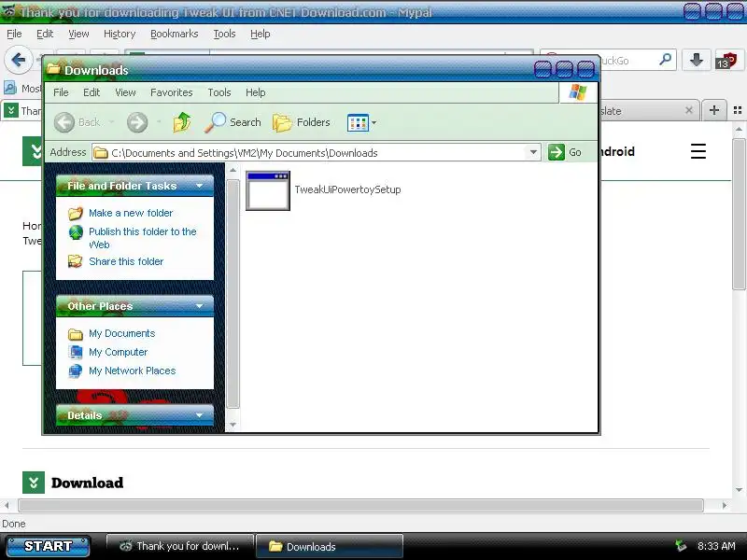This screenshot has height=560, width=747.
Task: Click the Go button beside the address bar
Action: (x=565, y=152)
